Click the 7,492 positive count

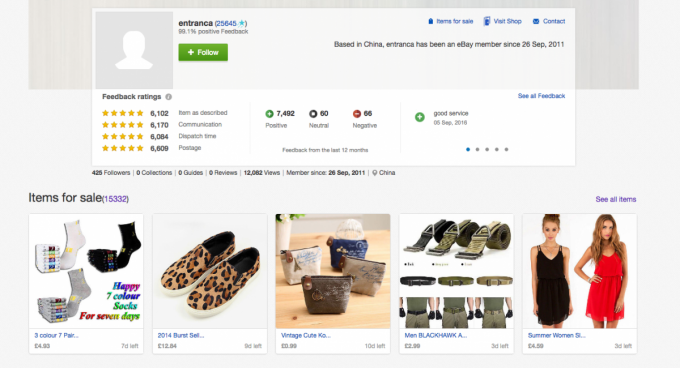pos(285,114)
